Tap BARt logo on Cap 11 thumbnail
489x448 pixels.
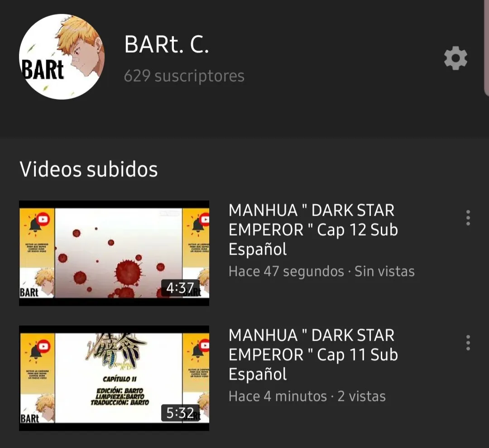click(x=29, y=418)
